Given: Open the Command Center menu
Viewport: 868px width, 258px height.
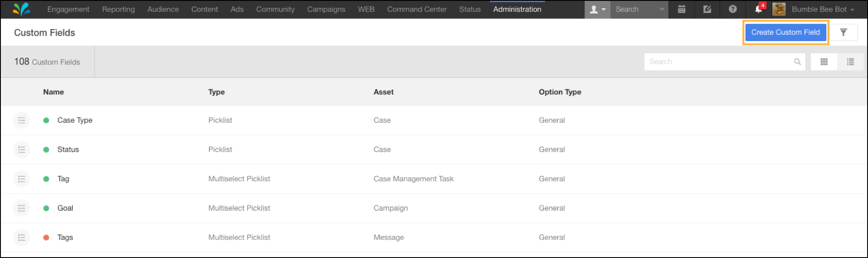Looking at the screenshot, I should [417, 9].
